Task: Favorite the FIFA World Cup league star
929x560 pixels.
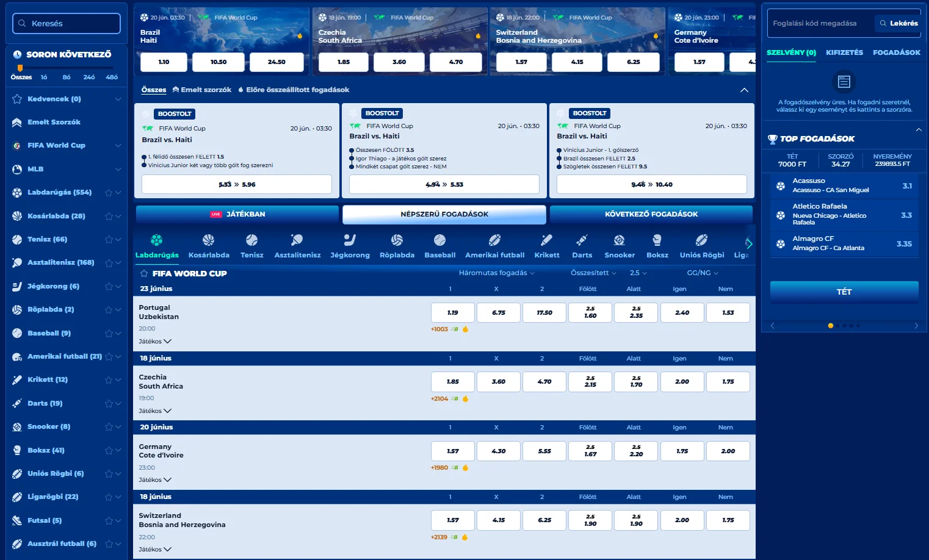Action: 144,273
